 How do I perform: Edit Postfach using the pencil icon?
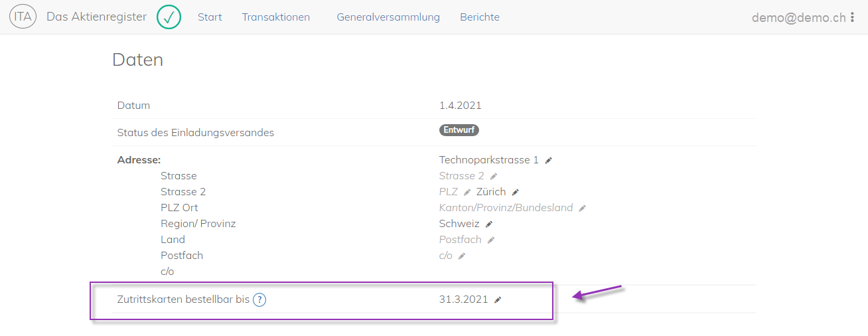(x=491, y=240)
